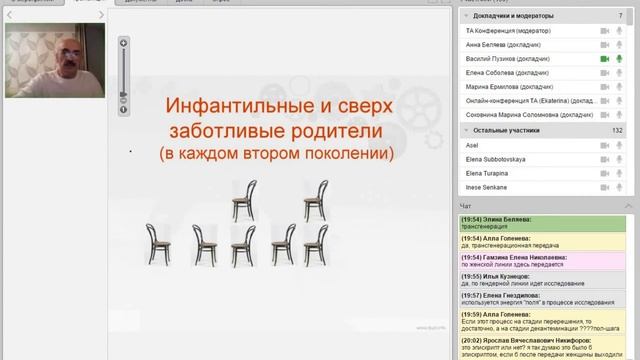Click chat message from Ярослав Вячеславович Никифоров
The image size is (640, 360).
coord(542,347)
